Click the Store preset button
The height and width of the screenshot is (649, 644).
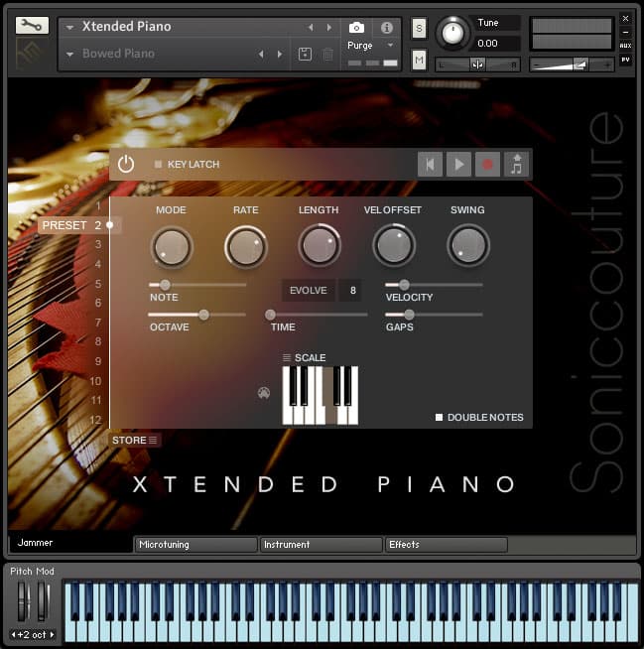tap(135, 440)
